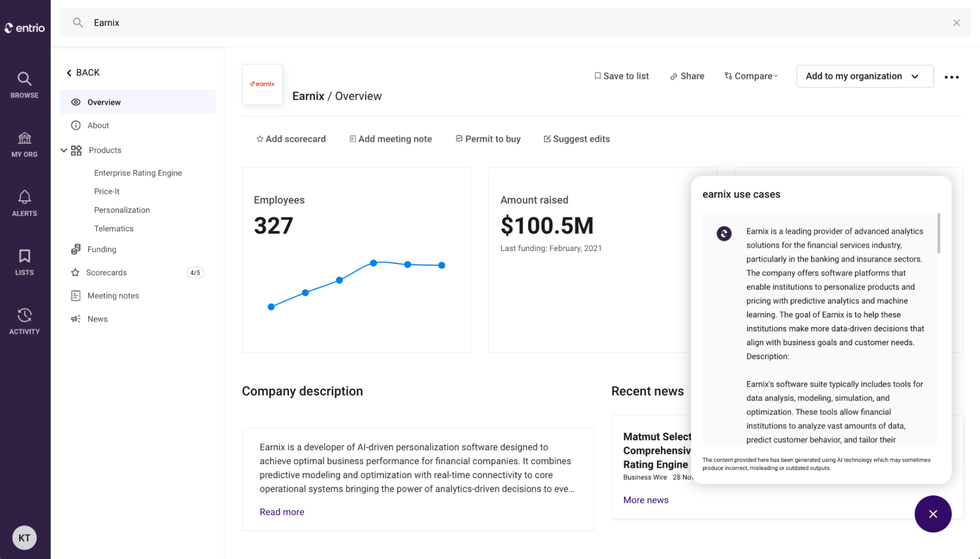Viewport: 980px width, 559px height.
Task: Click the Employees count 327
Action: 273,226
